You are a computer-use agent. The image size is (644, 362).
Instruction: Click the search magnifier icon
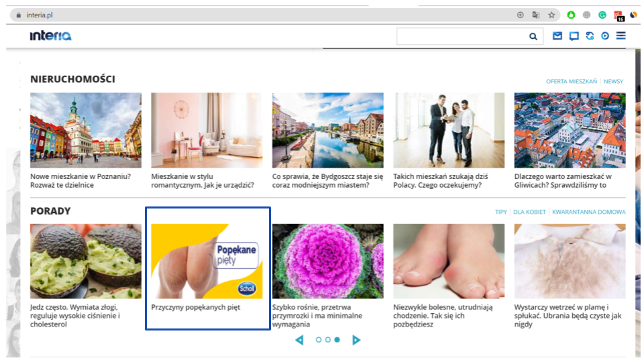tap(533, 36)
